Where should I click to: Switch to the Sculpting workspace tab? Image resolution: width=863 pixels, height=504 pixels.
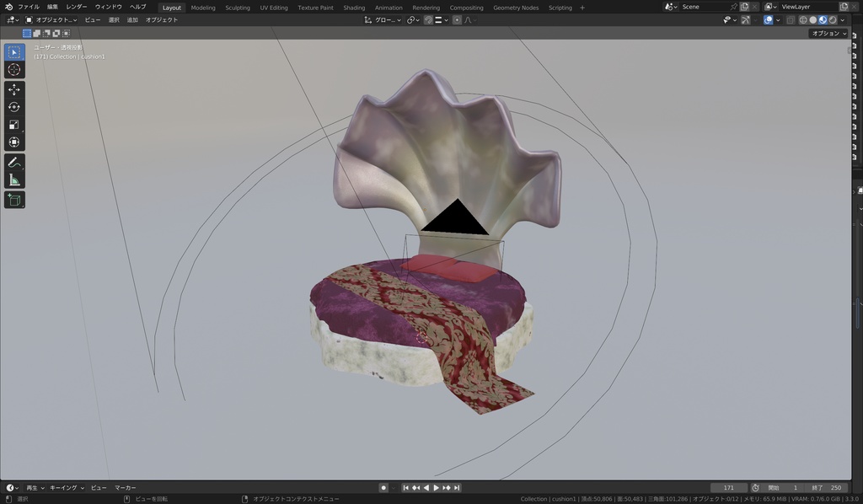tap(237, 8)
